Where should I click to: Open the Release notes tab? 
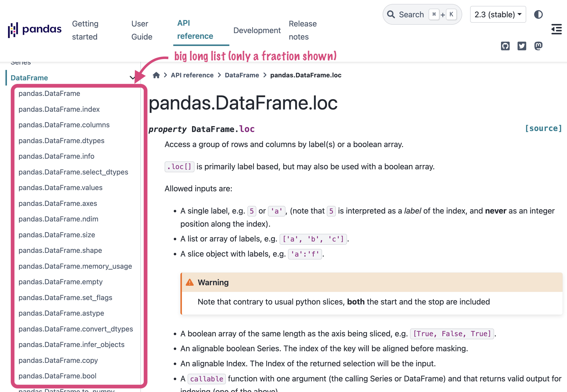pyautogui.click(x=303, y=30)
